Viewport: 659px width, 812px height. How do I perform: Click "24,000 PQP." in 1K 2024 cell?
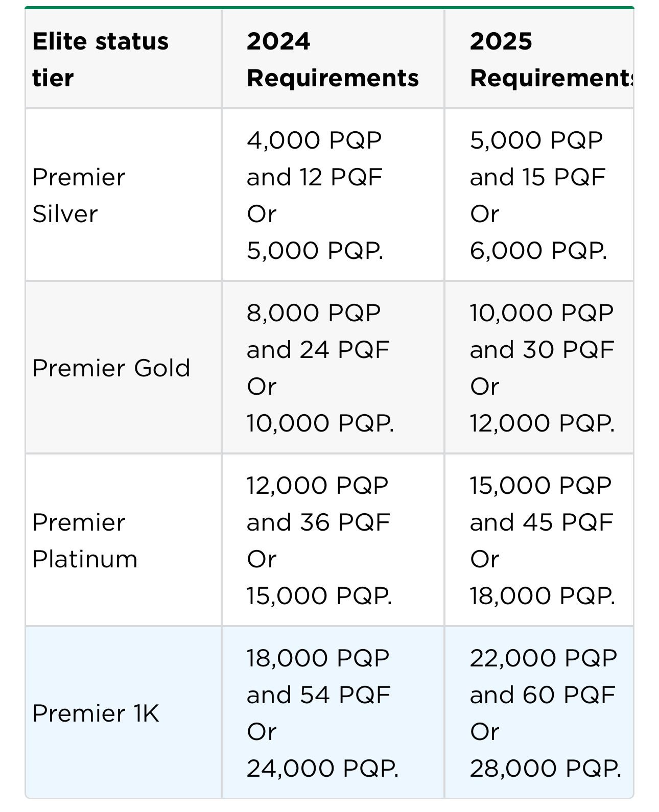[322, 768]
